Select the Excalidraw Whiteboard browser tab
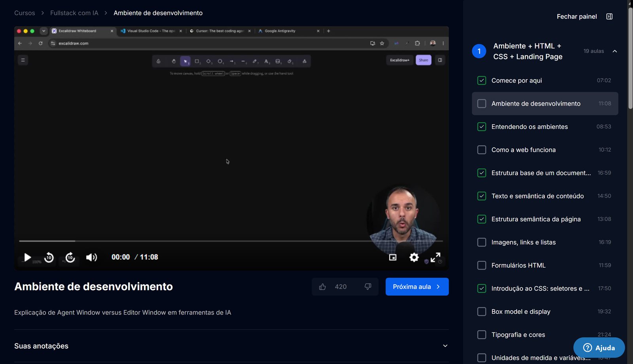This screenshot has width=633, height=364. 82,31
